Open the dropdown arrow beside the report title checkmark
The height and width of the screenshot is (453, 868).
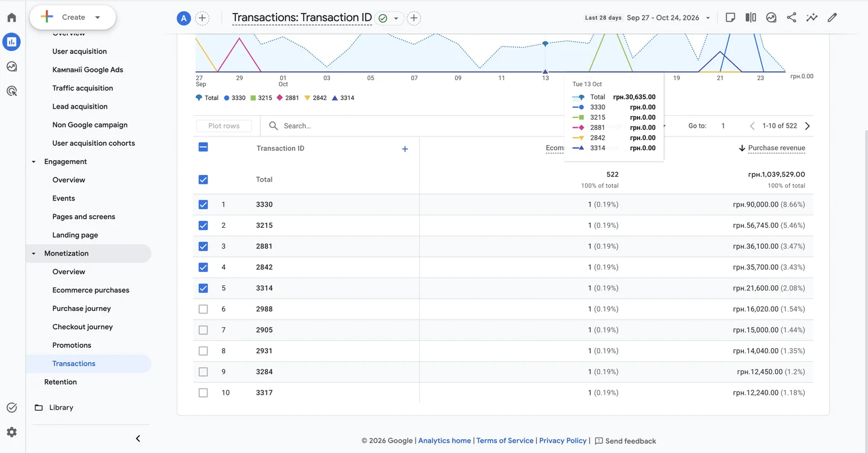(396, 19)
